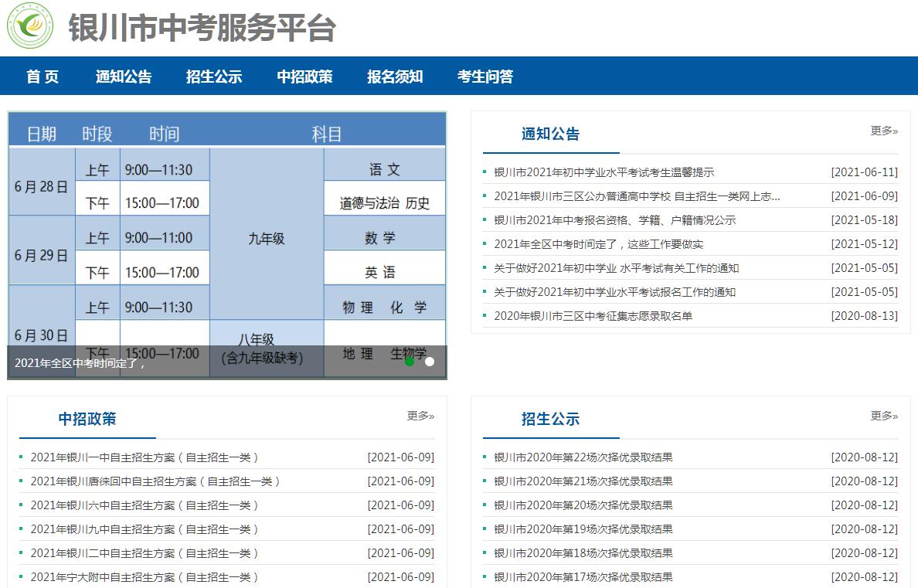Select the white carousel indicator dot
Image resolution: width=918 pixels, height=588 pixels.
coord(430,361)
